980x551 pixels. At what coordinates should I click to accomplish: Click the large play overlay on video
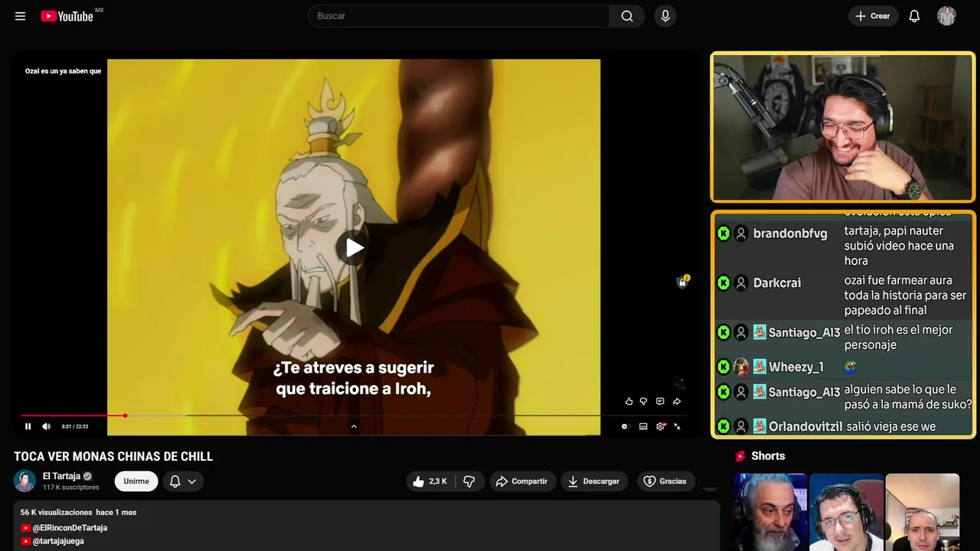pyautogui.click(x=353, y=247)
